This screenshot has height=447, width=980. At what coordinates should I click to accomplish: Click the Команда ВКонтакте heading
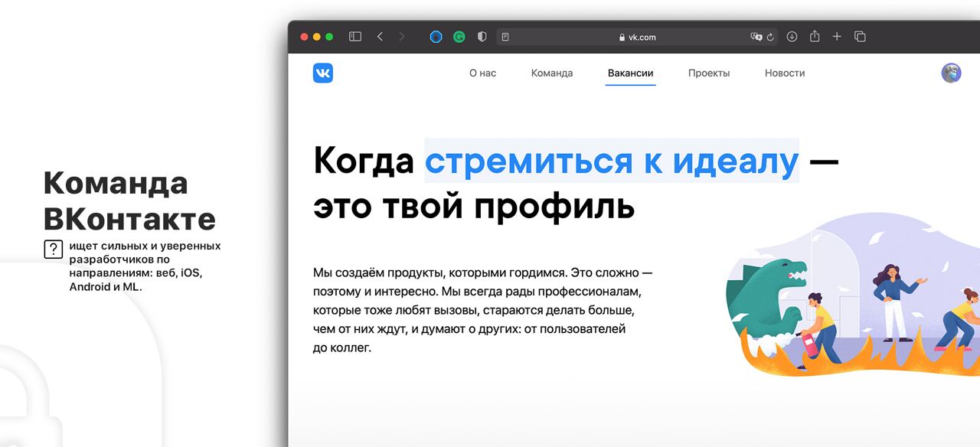coord(129,201)
